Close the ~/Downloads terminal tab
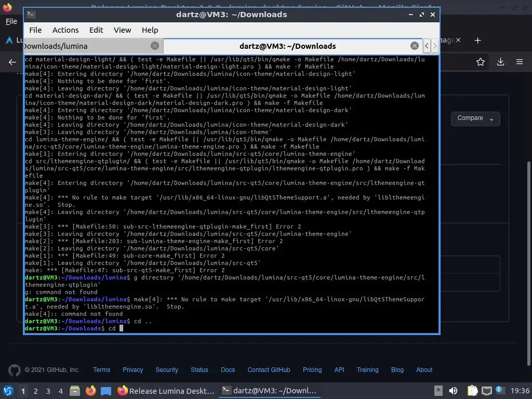This screenshot has height=399, width=532. click(414, 46)
